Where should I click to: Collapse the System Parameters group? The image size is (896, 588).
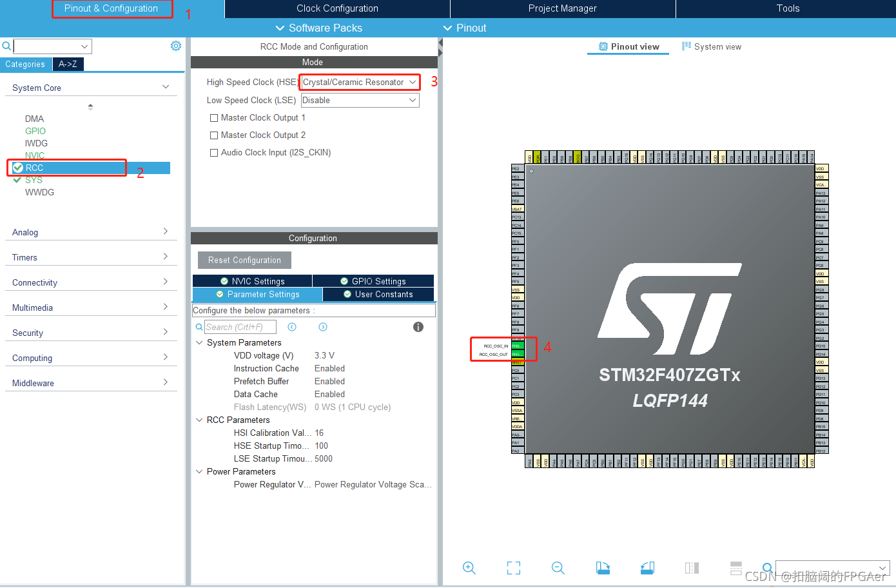pos(199,342)
